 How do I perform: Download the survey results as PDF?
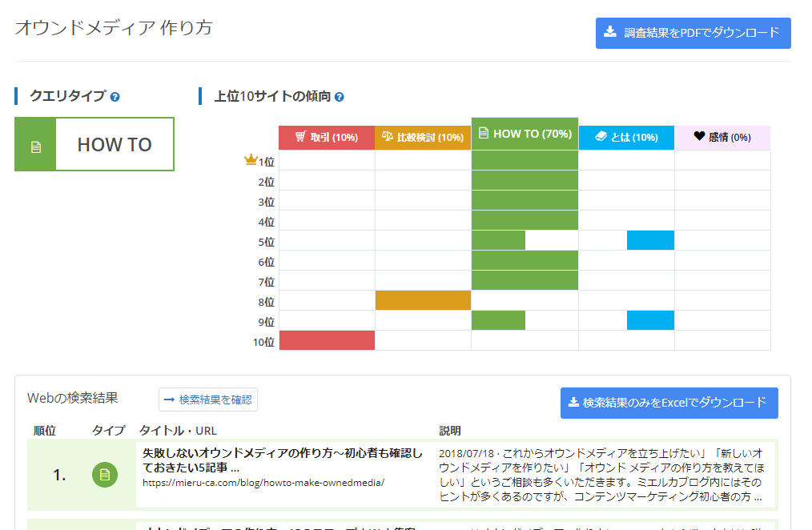pos(693,33)
